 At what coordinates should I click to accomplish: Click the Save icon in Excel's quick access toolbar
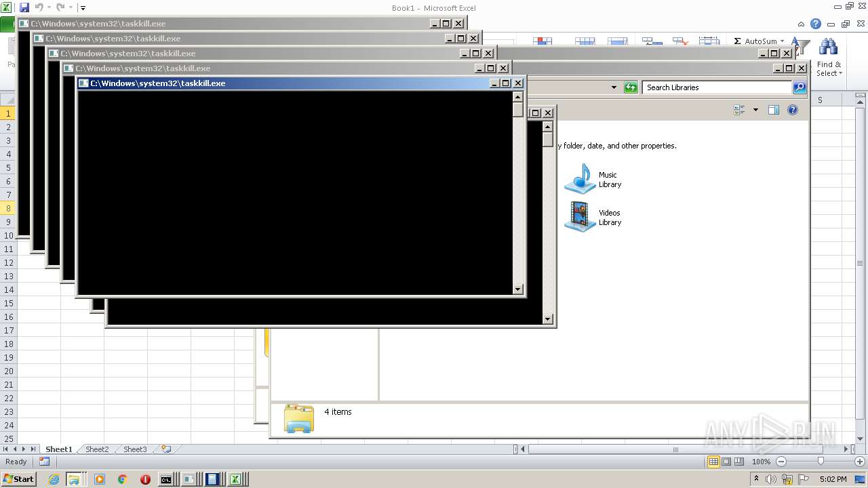tap(24, 7)
